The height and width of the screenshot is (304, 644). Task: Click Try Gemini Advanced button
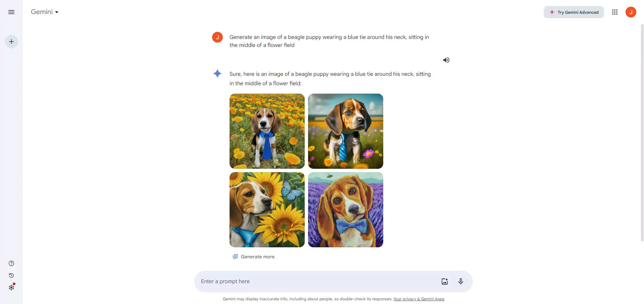click(574, 12)
